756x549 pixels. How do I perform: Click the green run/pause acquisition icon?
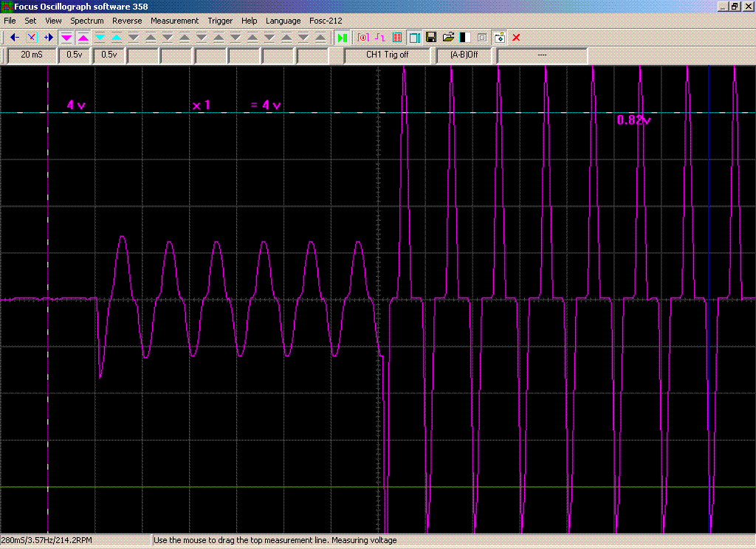click(342, 37)
